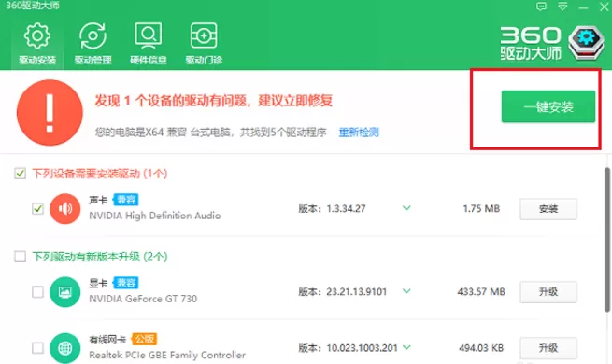
Task: Open the title bar dropdown menu icon
Action: click(562, 7)
